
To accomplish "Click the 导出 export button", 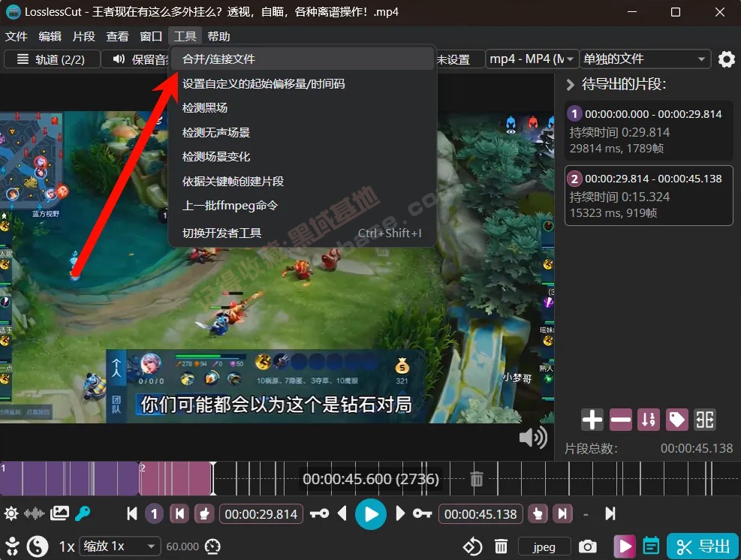I will point(703,546).
